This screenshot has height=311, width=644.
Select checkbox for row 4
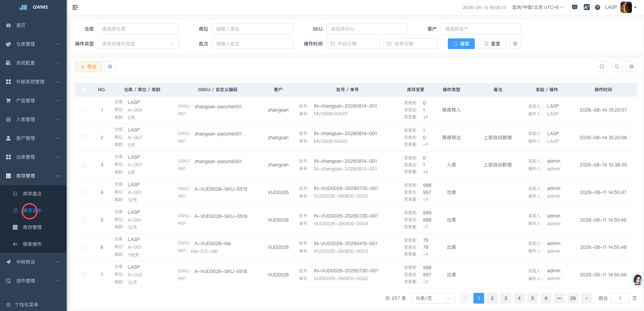click(x=84, y=192)
